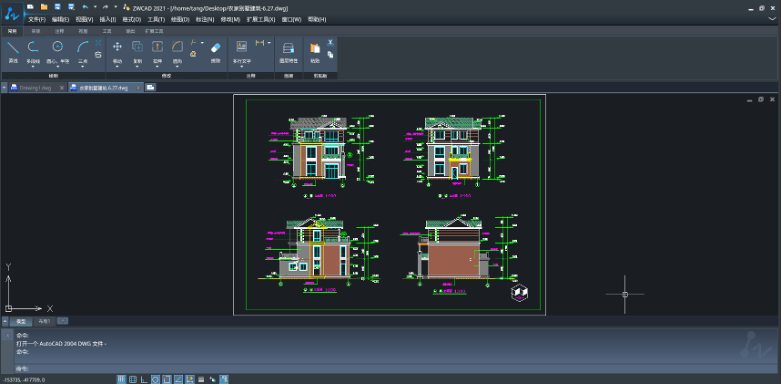Click the new drawing tab button
This screenshot has width=782, height=384.
[x=150, y=87]
